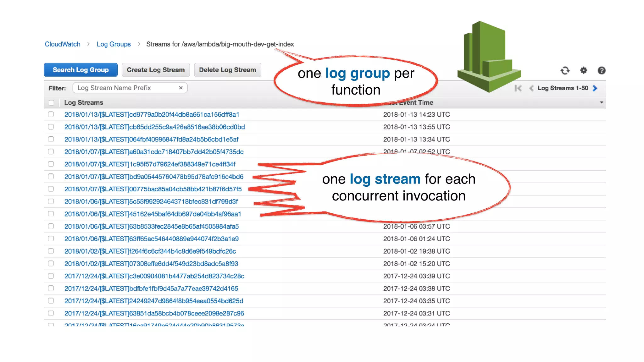
Task: Open log stream a60a31cdc718407bb7dd42b05f4735dc
Action: pos(154,152)
